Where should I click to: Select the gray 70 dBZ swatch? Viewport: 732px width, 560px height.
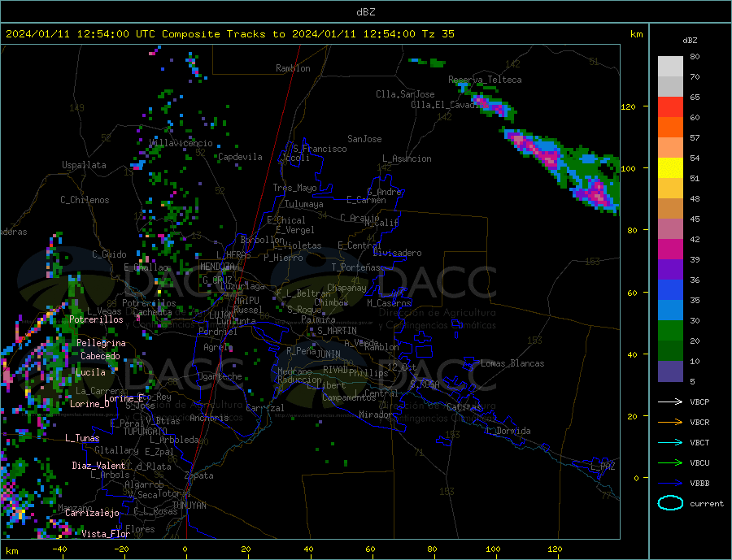(670, 87)
